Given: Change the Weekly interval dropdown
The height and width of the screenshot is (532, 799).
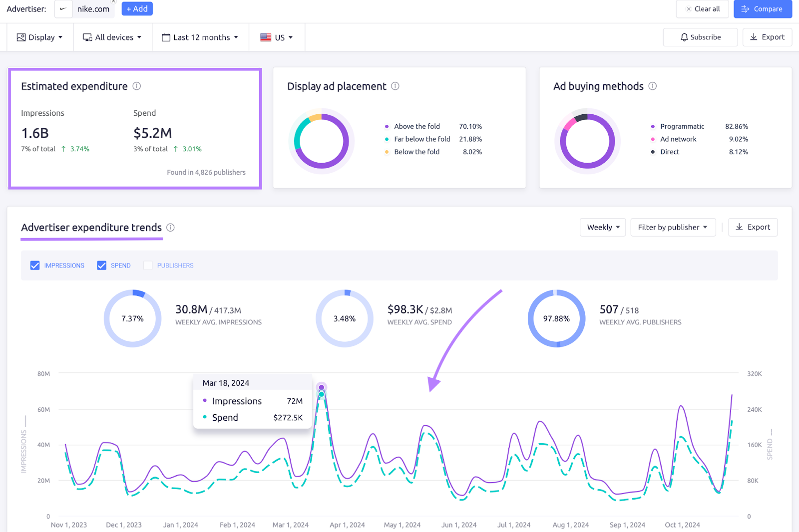Looking at the screenshot, I should (603, 228).
